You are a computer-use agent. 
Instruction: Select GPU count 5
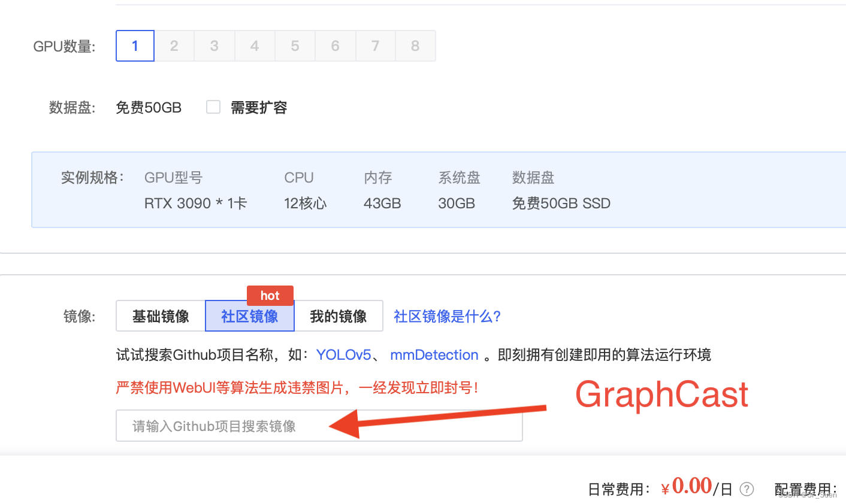pos(295,46)
